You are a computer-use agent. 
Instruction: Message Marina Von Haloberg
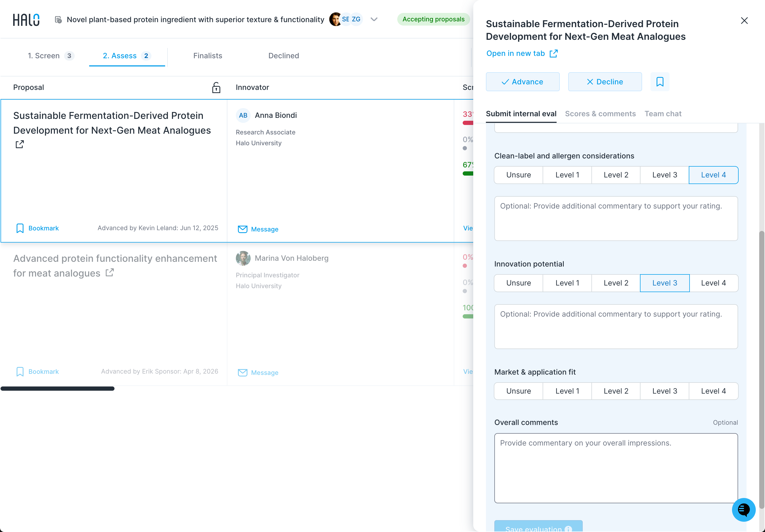258,373
